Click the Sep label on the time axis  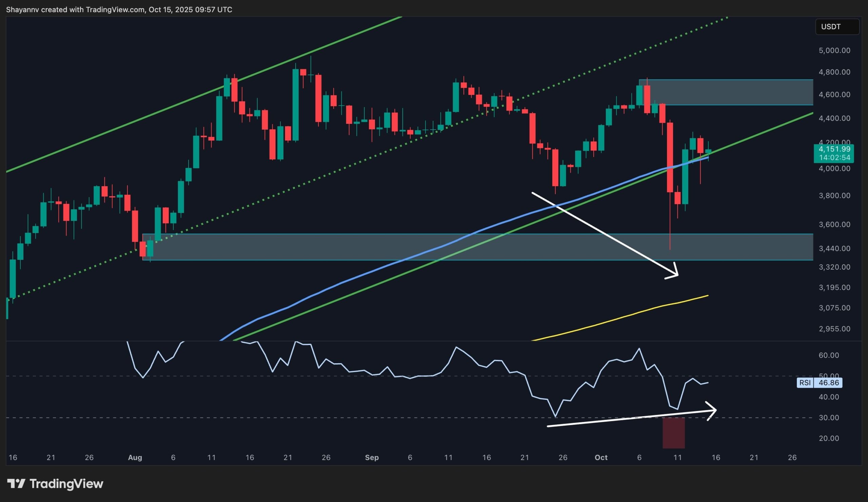pyautogui.click(x=372, y=458)
